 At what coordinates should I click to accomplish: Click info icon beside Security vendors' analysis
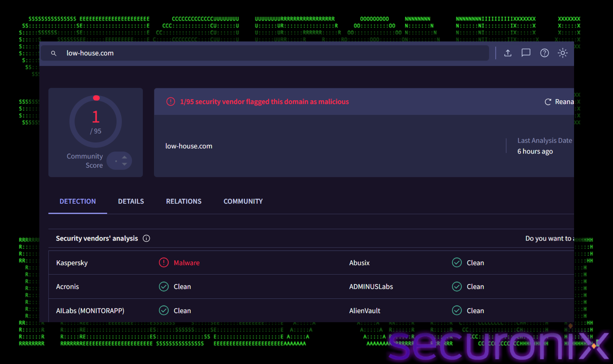click(x=146, y=238)
